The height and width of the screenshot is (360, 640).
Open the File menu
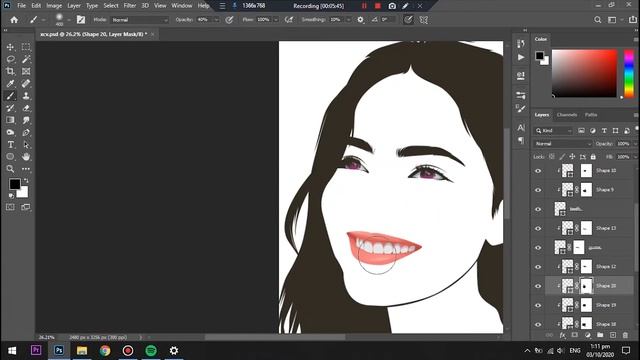pos(22,6)
